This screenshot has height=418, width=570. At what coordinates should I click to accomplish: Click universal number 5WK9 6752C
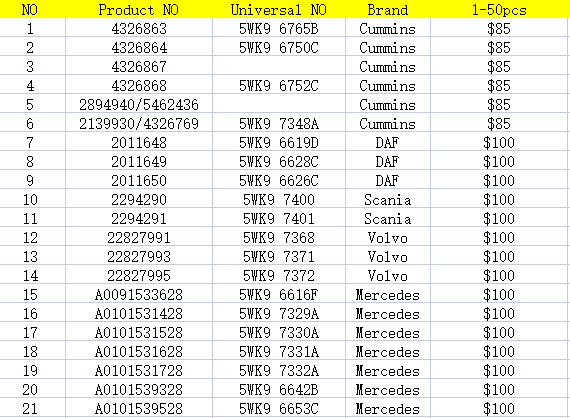pos(279,85)
